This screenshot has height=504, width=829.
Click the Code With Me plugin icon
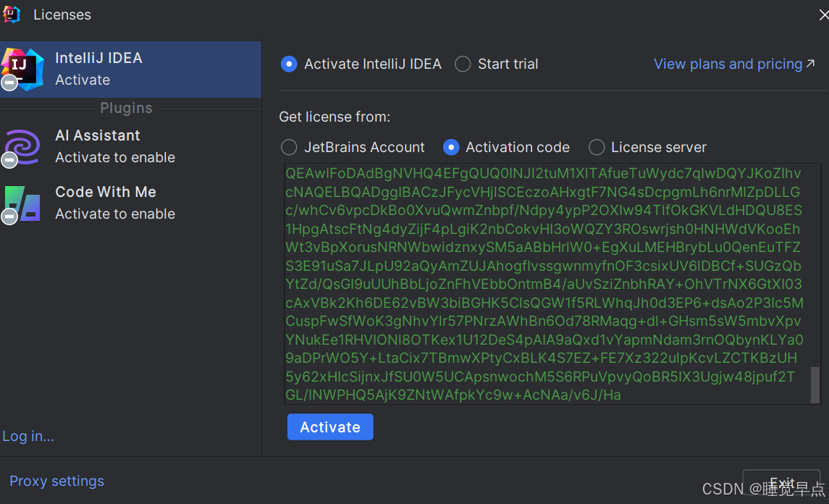[x=22, y=203]
